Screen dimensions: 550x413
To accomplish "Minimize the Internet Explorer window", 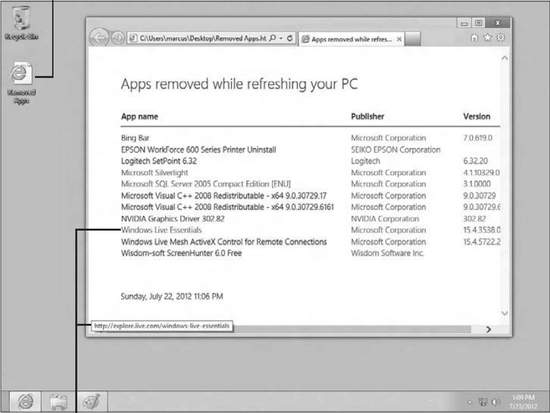I will click(464, 23).
